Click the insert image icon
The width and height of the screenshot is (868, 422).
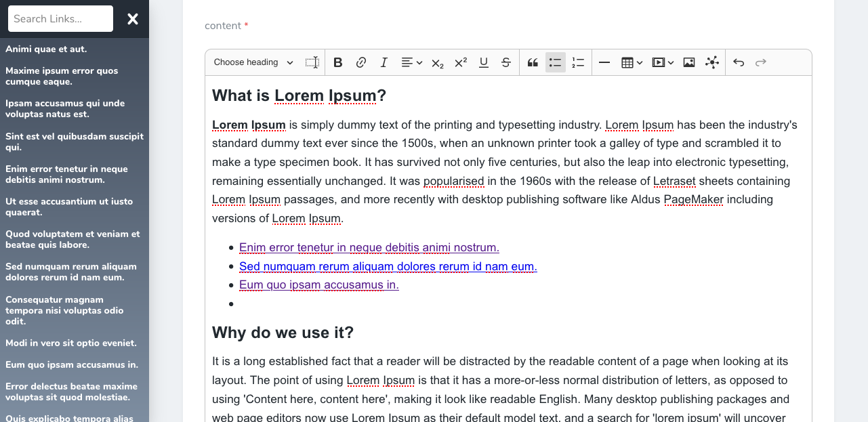point(689,62)
